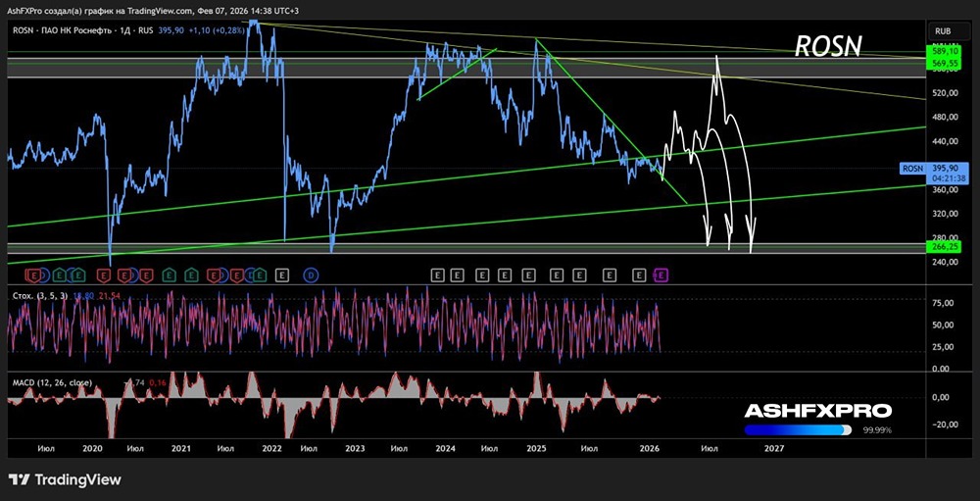This screenshot has width=980, height=501.
Task: Click the 2025 label on the time axis
Action: point(536,448)
